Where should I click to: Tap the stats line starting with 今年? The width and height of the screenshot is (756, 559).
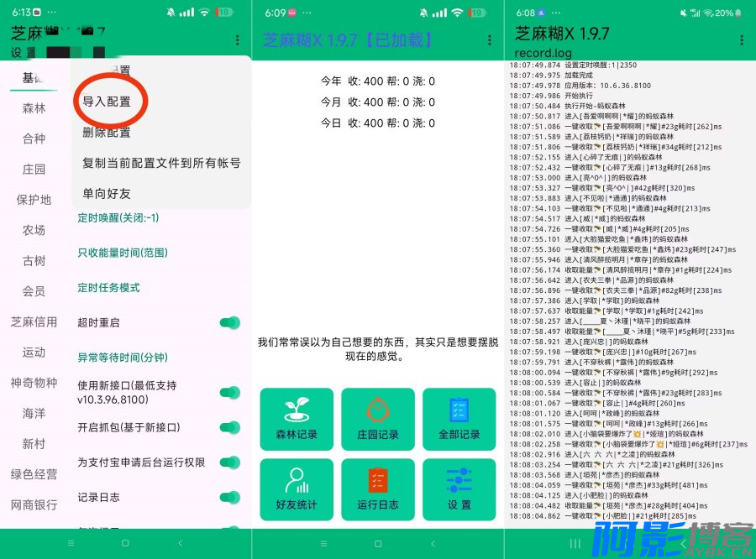click(x=378, y=81)
